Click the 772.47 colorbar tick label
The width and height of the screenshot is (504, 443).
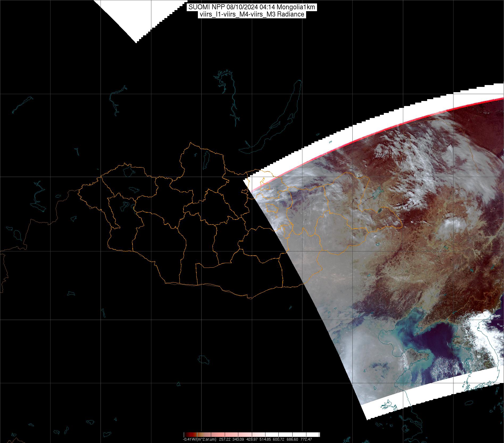click(x=306, y=439)
